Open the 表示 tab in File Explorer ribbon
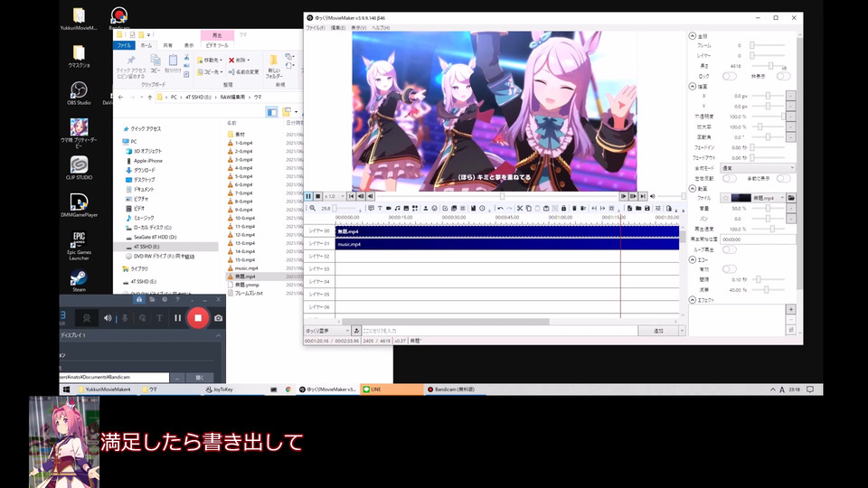The width and height of the screenshot is (868, 488). pyautogui.click(x=189, y=45)
